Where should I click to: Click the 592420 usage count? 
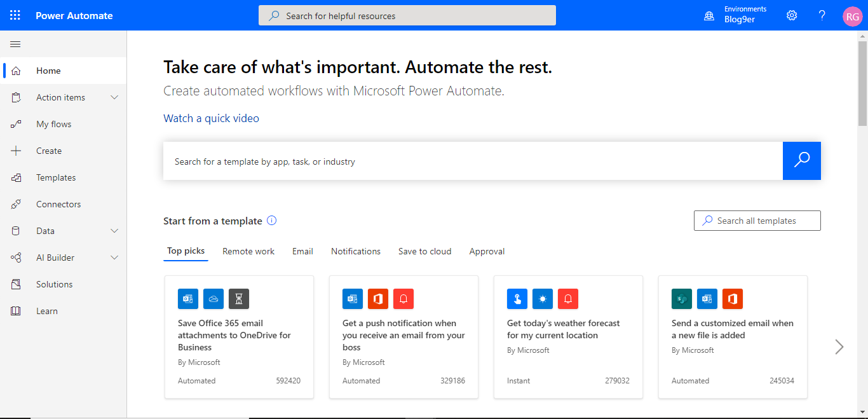pyautogui.click(x=288, y=381)
